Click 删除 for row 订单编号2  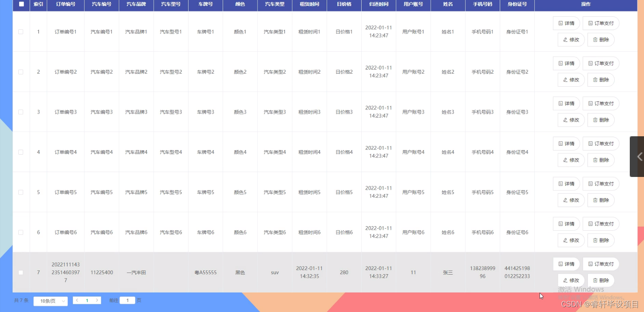click(601, 80)
